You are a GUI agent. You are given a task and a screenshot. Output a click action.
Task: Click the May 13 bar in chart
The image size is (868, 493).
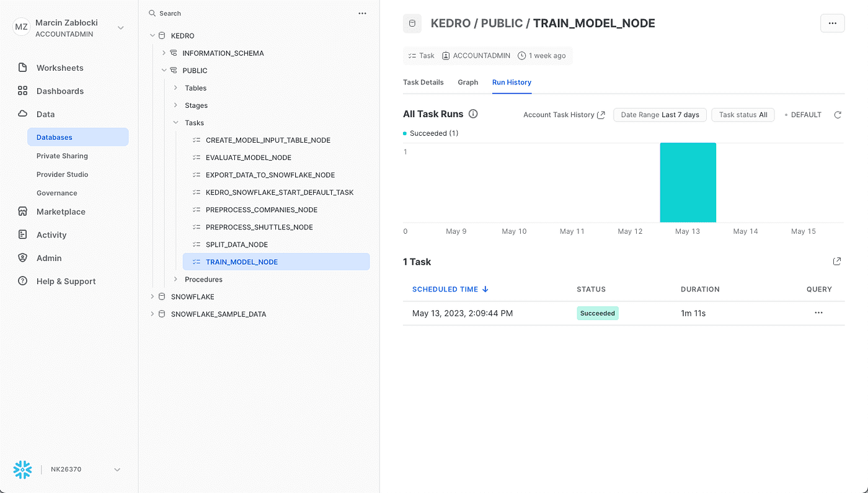pos(688,182)
